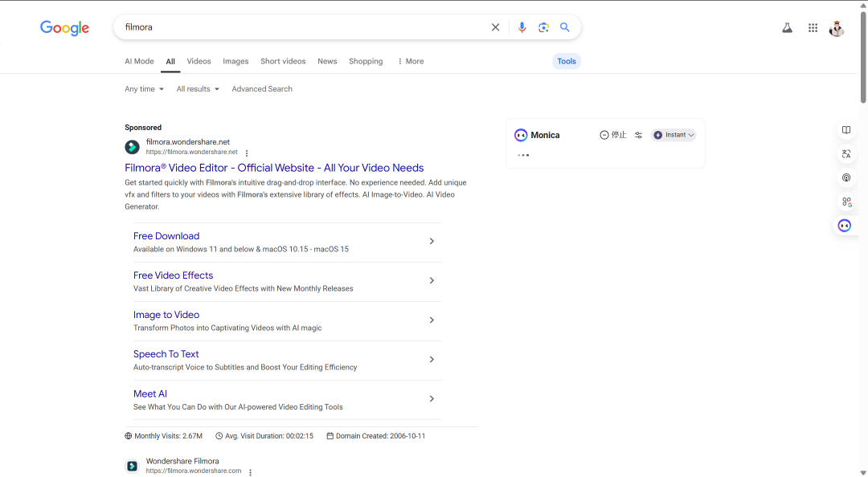Open the Google account avatar
This screenshot has height=477, width=868.
837,28
